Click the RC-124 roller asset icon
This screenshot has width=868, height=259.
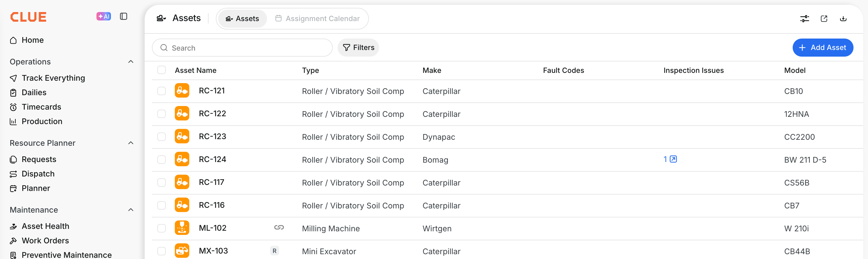[x=182, y=159]
